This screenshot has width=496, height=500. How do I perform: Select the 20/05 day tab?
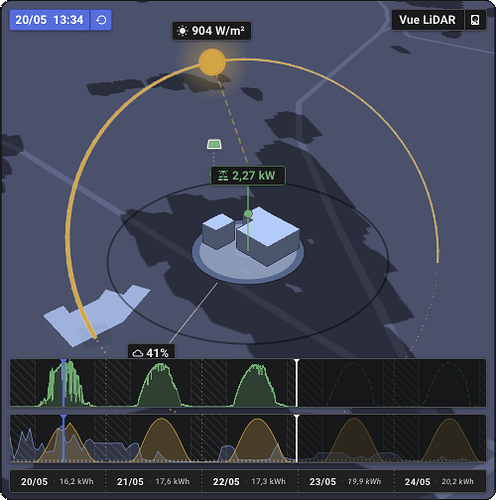click(57, 481)
